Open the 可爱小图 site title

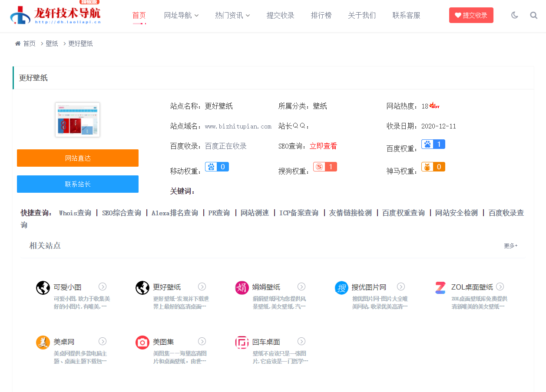coord(67,287)
